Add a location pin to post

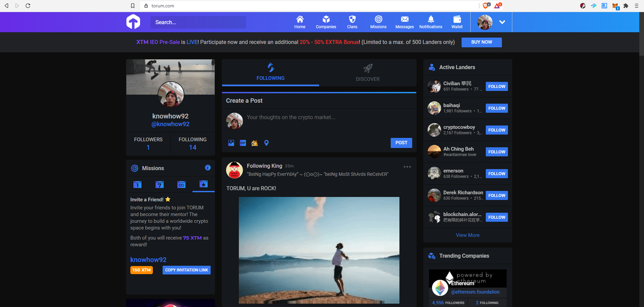tap(266, 143)
